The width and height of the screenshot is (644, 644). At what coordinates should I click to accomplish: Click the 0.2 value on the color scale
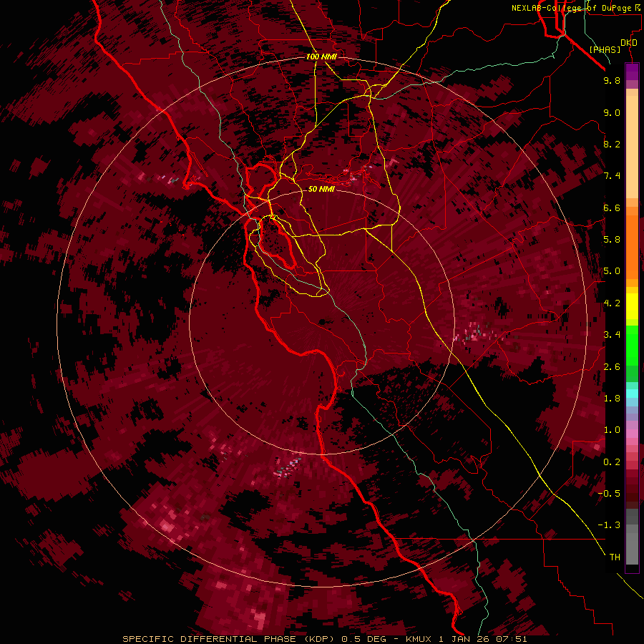612,462
